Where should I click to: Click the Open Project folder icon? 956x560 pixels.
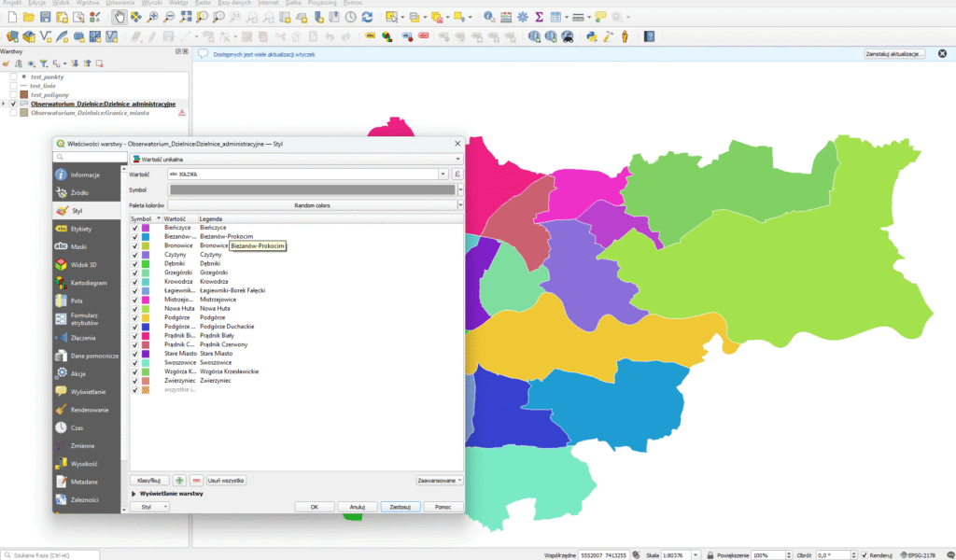(28, 17)
